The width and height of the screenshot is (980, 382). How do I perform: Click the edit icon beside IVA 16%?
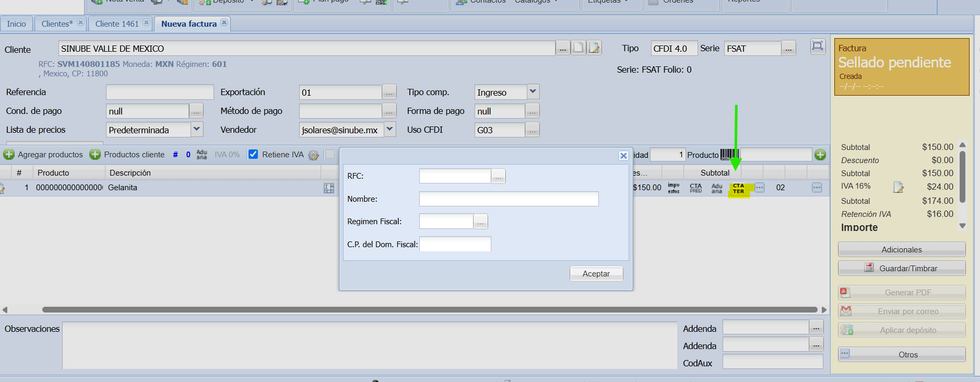point(899,187)
